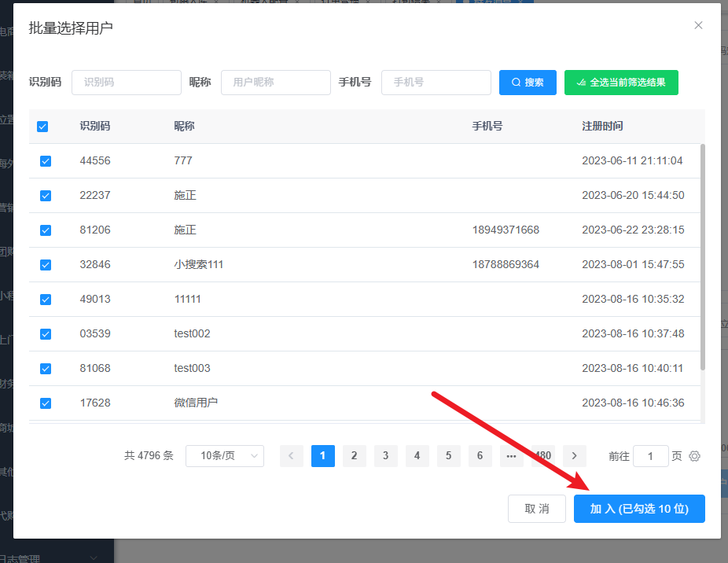
Task: Click 加入 (已勾选 10 位) button
Action: coord(639,509)
